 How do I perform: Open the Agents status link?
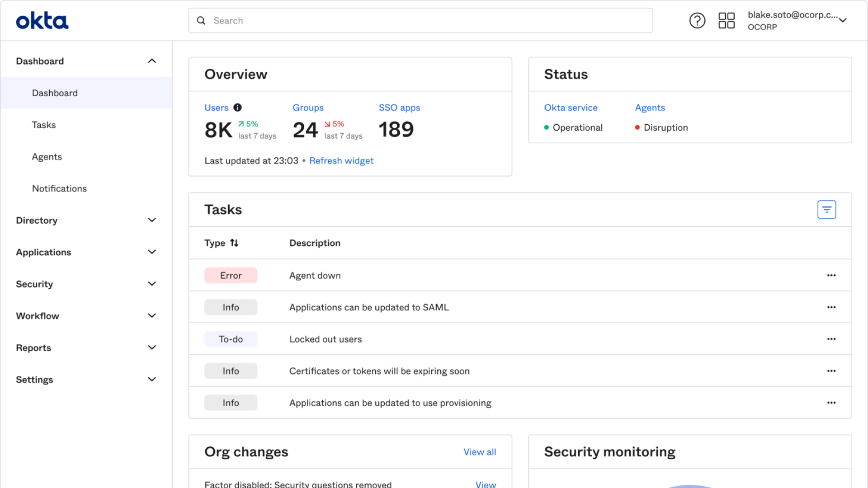(650, 108)
